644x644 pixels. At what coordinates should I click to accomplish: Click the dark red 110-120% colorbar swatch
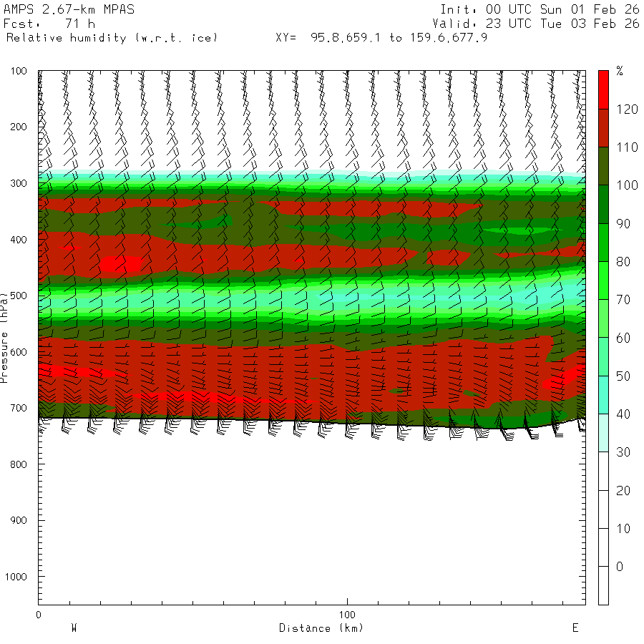point(603,128)
